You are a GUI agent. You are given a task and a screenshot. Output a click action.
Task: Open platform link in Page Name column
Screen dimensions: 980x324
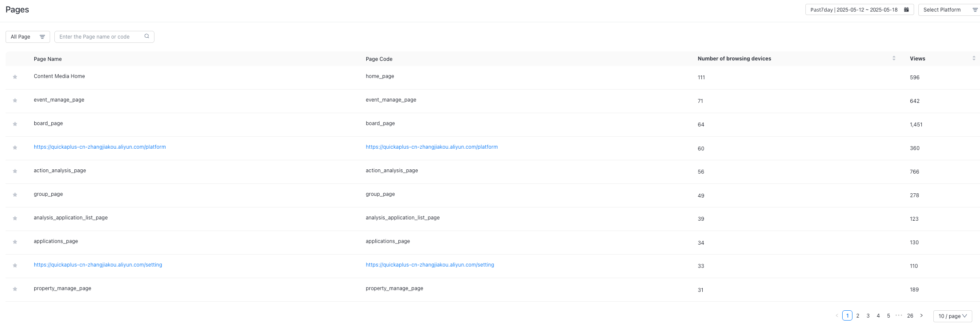pyautogui.click(x=100, y=147)
